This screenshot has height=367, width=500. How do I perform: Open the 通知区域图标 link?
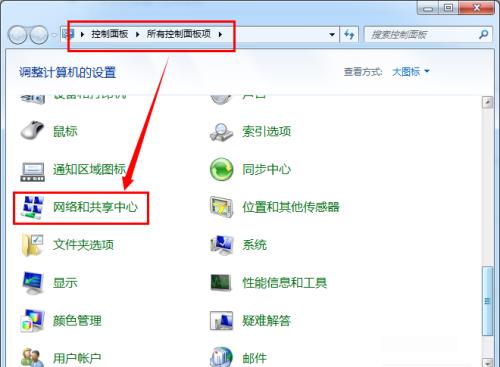click(89, 169)
